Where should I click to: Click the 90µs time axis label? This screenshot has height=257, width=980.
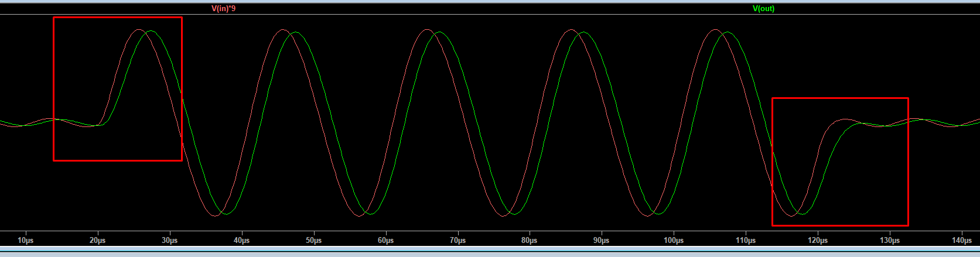tap(601, 241)
